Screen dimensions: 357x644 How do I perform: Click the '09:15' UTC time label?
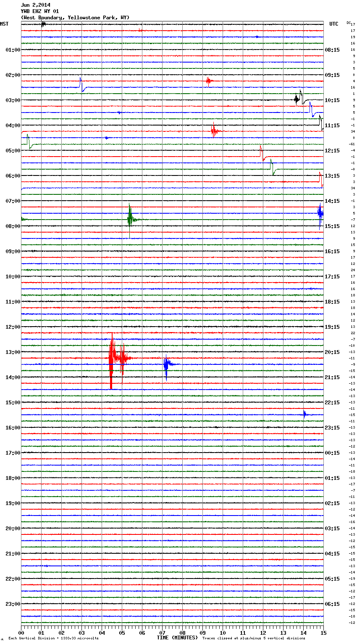(x=332, y=75)
